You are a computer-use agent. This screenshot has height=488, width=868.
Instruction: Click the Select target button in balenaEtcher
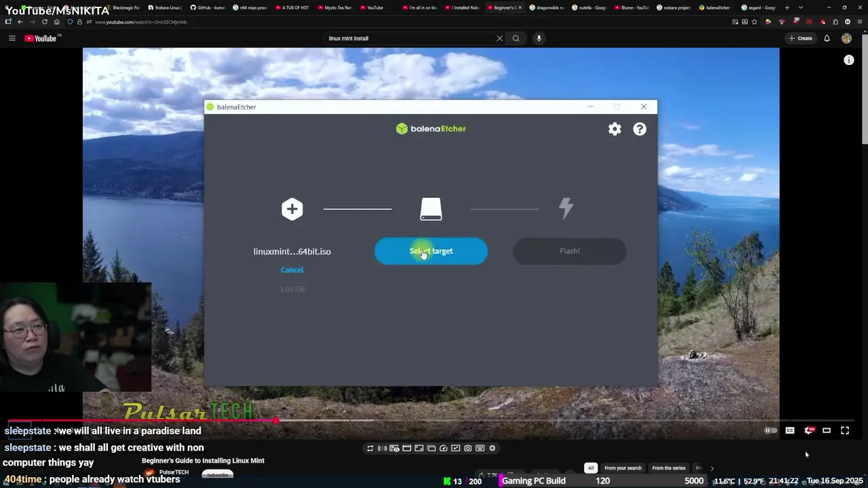click(431, 251)
